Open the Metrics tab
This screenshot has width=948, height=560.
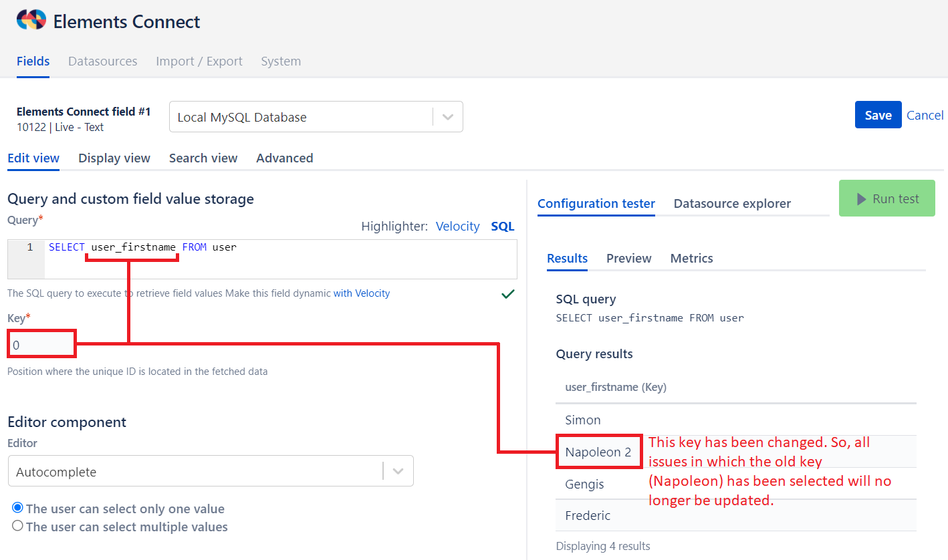click(x=691, y=258)
